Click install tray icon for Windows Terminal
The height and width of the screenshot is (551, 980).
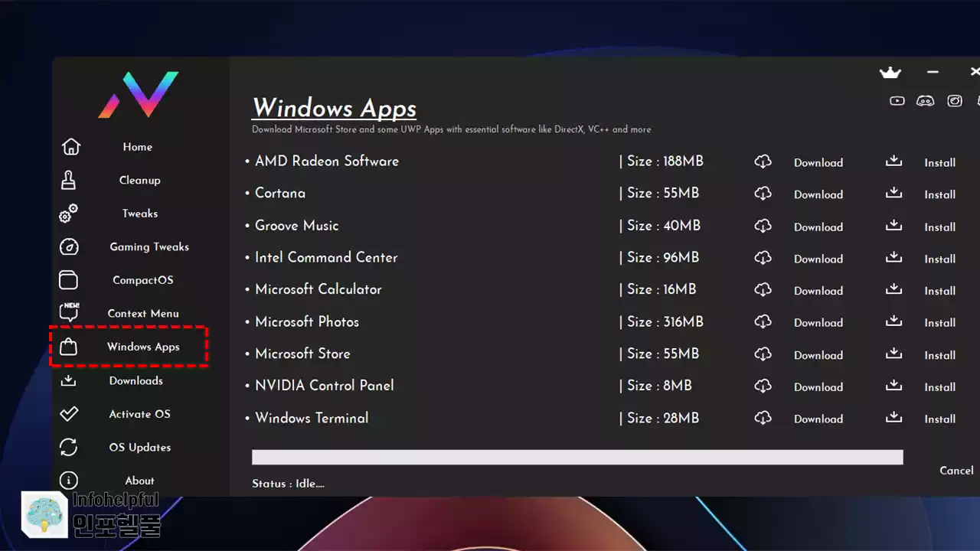(x=893, y=417)
